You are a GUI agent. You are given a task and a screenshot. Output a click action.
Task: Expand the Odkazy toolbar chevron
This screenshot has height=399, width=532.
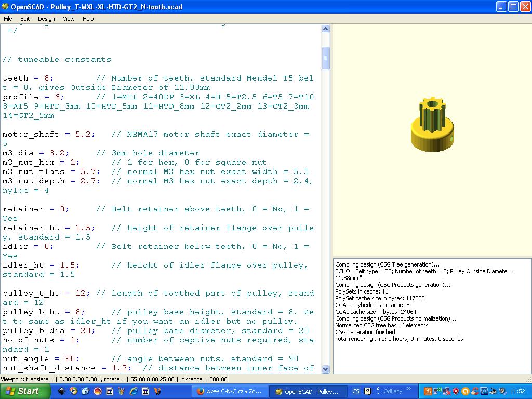tap(409, 389)
